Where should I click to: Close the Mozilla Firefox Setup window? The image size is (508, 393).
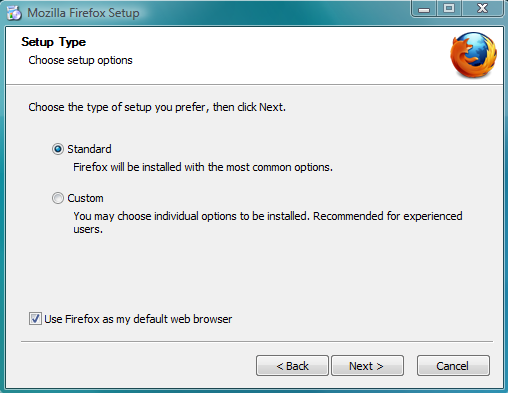click(482, 8)
